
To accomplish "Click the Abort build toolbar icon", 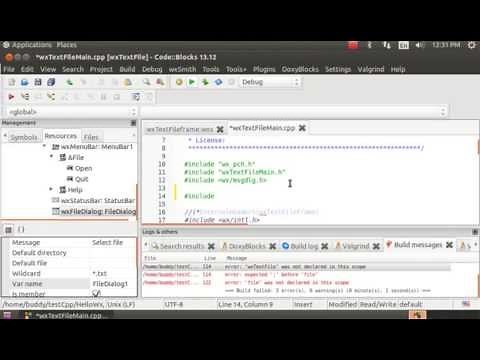I will [x=231, y=82].
